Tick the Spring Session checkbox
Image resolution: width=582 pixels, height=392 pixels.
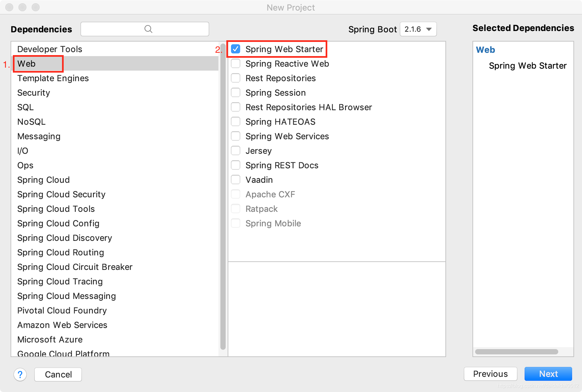236,92
